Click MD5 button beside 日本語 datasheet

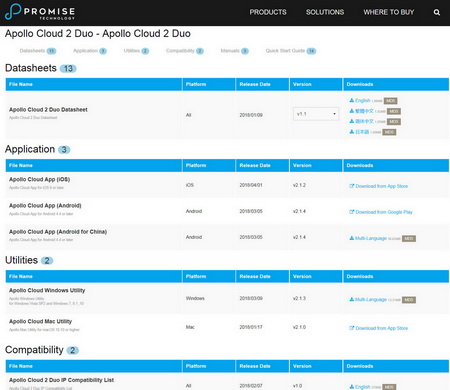point(389,132)
